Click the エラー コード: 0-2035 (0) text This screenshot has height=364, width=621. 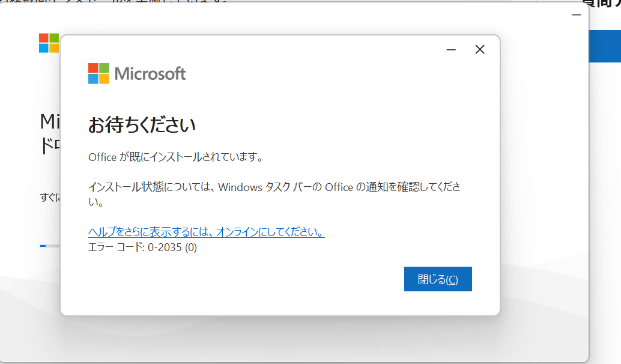pyautogui.click(x=142, y=247)
